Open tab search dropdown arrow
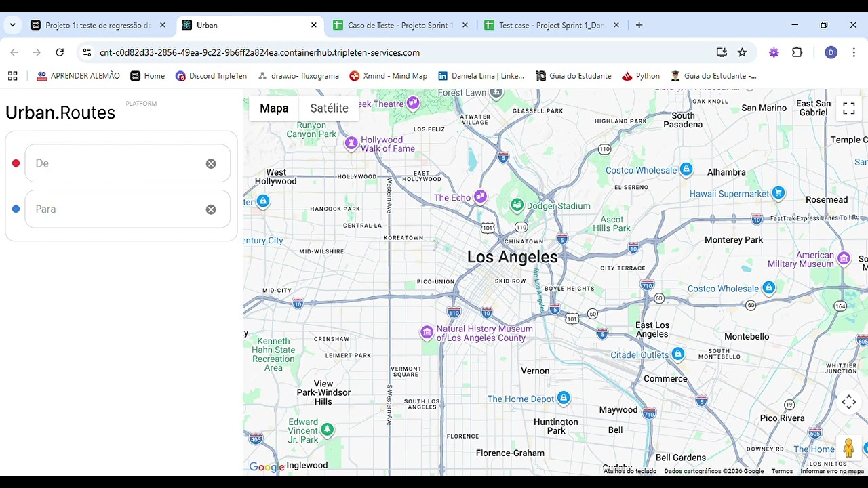The height and width of the screenshot is (488, 868). pyautogui.click(x=12, y=25)
